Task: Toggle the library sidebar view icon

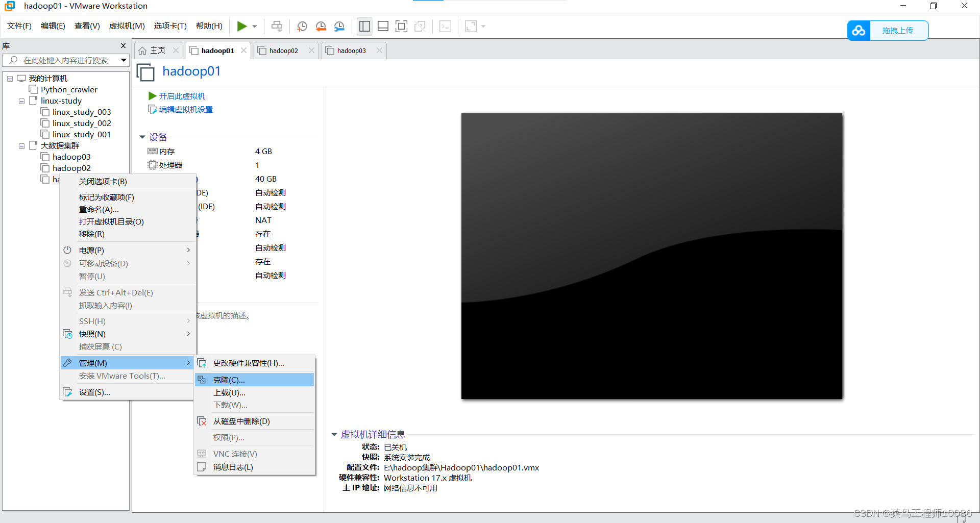Action: [x=364, y=26]
